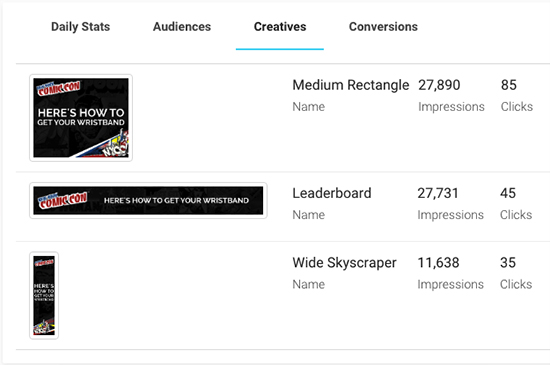This screenshot has height=365, width=550.
Task: Open the Leaderboard banner thumbnail
Action: coord(148,200)
